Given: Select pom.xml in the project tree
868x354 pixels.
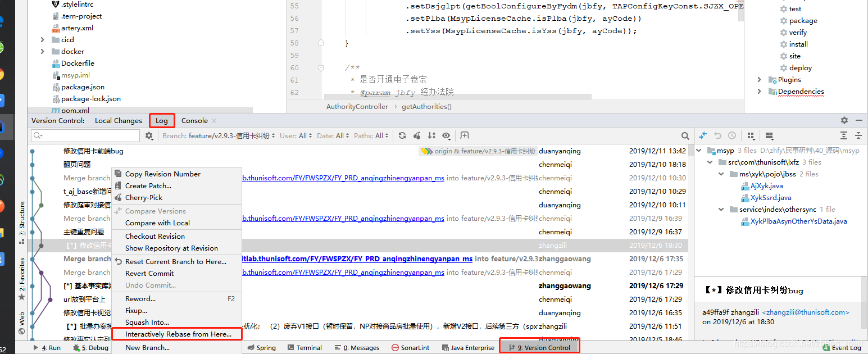Looking at the screenshot, I should tap(70, 110).
